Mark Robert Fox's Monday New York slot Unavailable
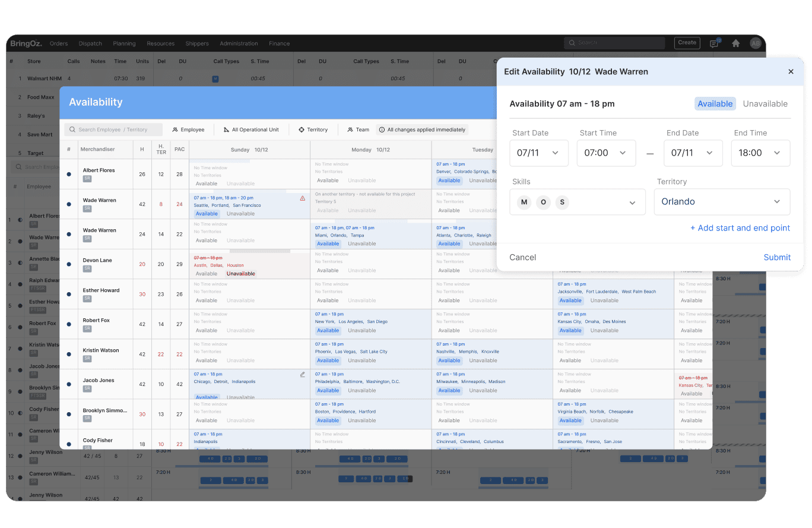This screenshot has width=812, height=528. [362, 330]
